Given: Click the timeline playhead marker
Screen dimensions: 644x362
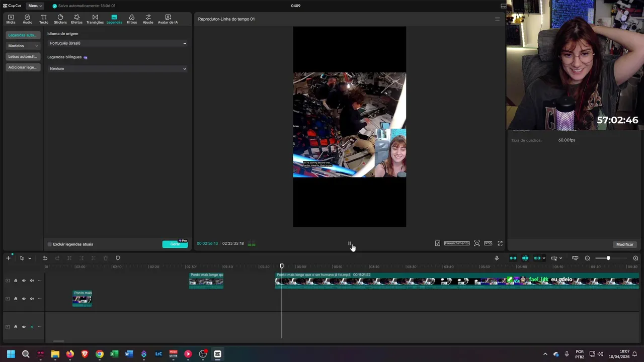Looking at the screenshot, I should pyautogui.click(x=282, y=266).
